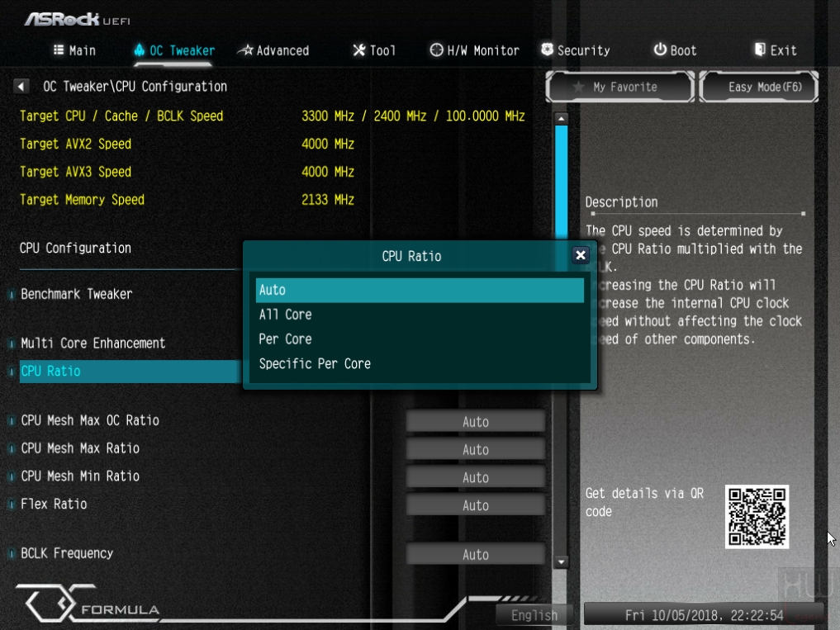Click the Target CPU / Cache / BCLK Speed label

[121, 116]
